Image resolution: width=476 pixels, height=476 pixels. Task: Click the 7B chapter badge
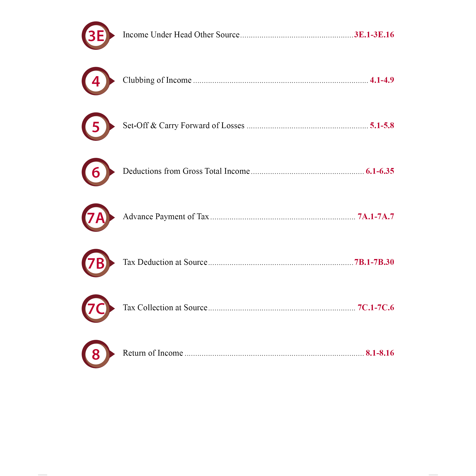96,263
